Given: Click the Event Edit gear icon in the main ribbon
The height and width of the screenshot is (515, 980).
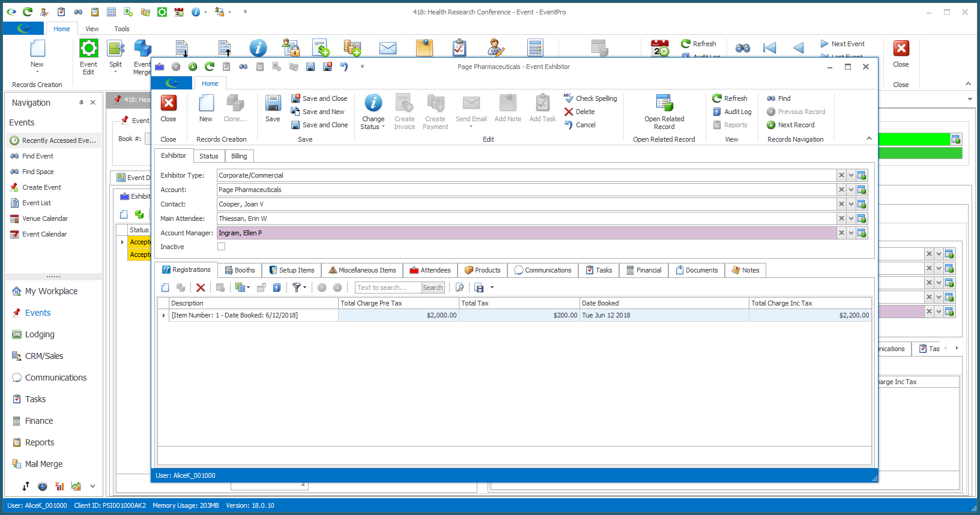Looking at the screenshot, I should click(x=89, y=48).
